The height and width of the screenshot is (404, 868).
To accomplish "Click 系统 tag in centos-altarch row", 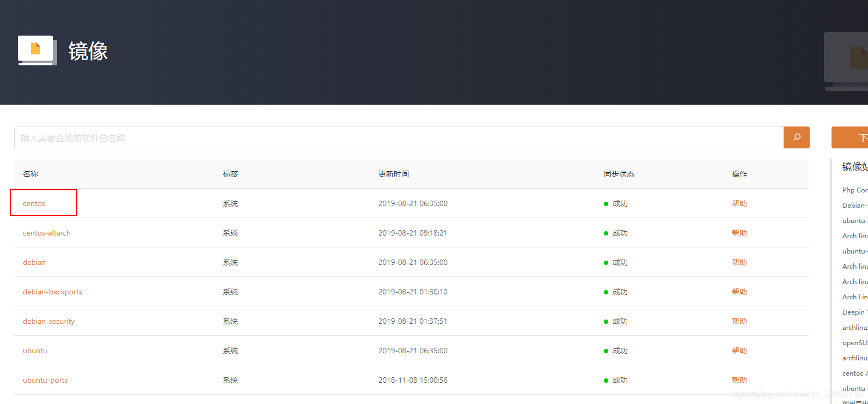I will point(230,233).
